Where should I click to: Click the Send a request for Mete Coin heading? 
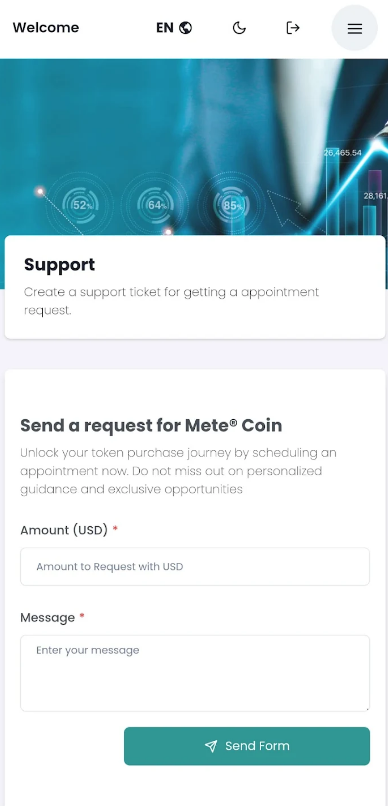click(151, 426)
